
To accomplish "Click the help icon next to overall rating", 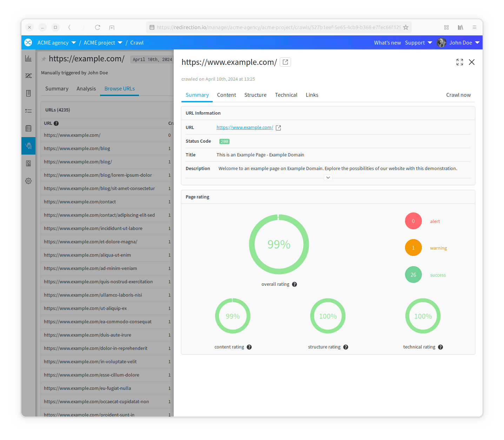I will pyautogui.click(x=294, y=284).
